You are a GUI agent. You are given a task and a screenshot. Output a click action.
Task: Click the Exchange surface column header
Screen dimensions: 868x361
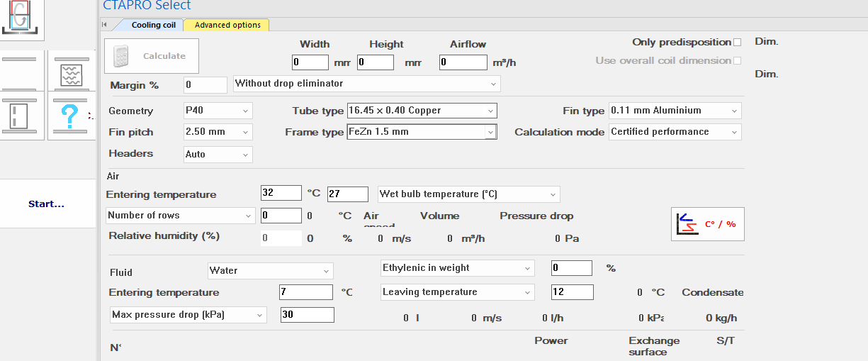click(654, 346)
